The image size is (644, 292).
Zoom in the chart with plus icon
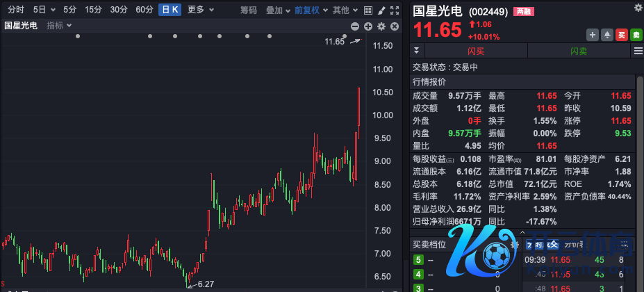pyautogui.click(x=368, y=26)
